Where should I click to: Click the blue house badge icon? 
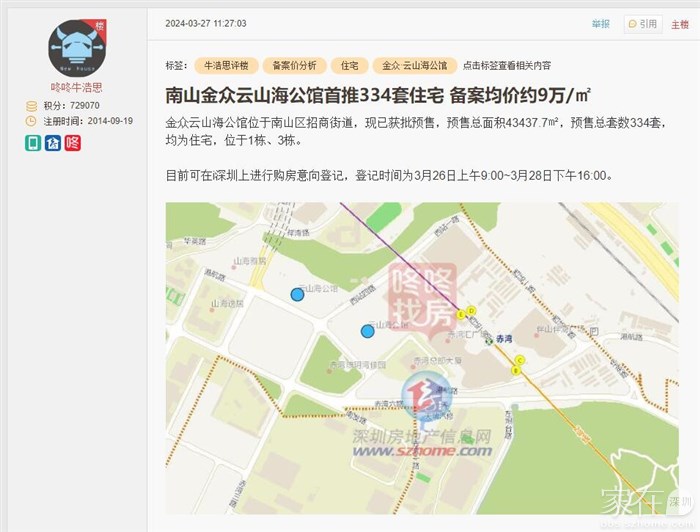[x=53, y=143]
